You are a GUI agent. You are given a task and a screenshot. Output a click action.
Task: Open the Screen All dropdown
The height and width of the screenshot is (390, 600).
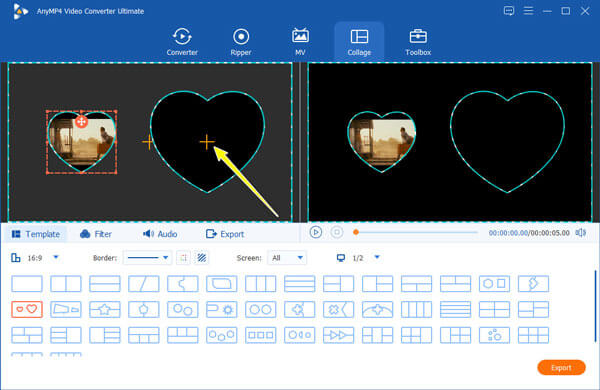click(x=287, y=258)
